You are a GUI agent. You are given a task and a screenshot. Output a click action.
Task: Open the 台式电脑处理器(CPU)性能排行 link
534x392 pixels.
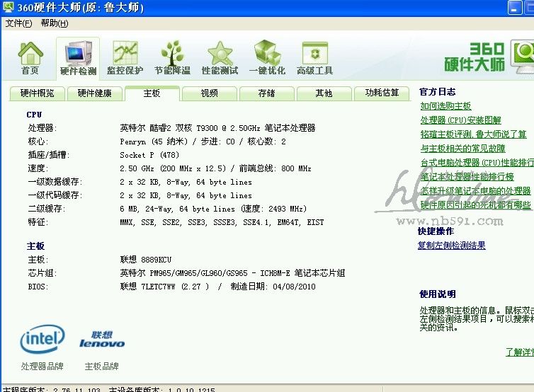477,163
